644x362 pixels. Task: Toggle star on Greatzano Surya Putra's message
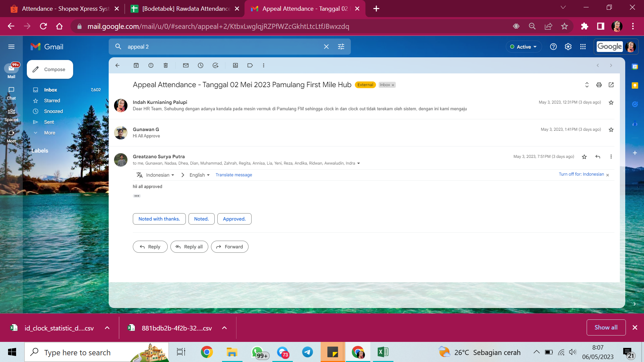click(x=584, y=157)
